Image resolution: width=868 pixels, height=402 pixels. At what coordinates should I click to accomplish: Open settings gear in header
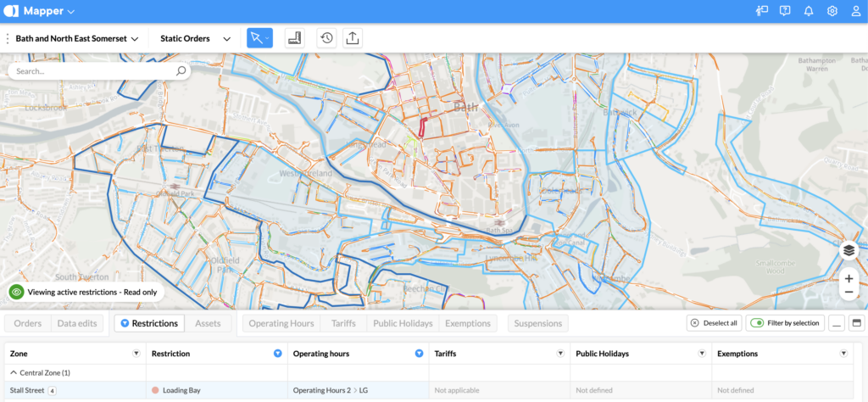[832, 11]
